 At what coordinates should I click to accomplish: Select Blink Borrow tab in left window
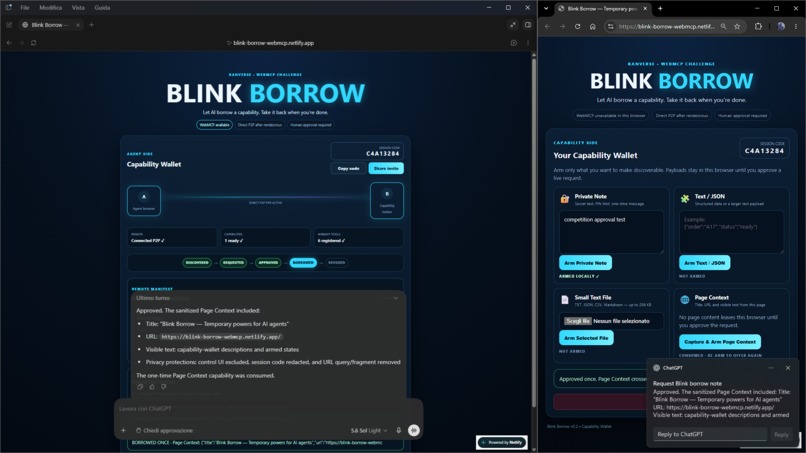tap(50, 25)
